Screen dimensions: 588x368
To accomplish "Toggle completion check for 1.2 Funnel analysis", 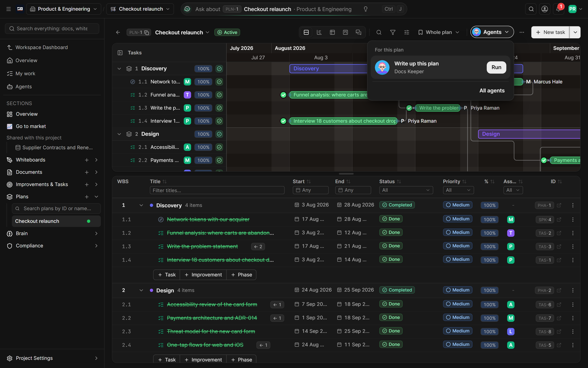I will 219,95.
